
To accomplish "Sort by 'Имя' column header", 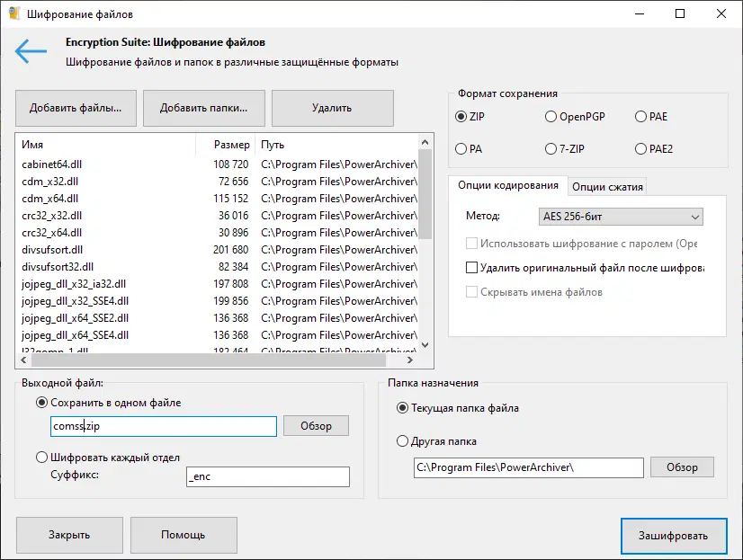I will [x=106, y=145].
